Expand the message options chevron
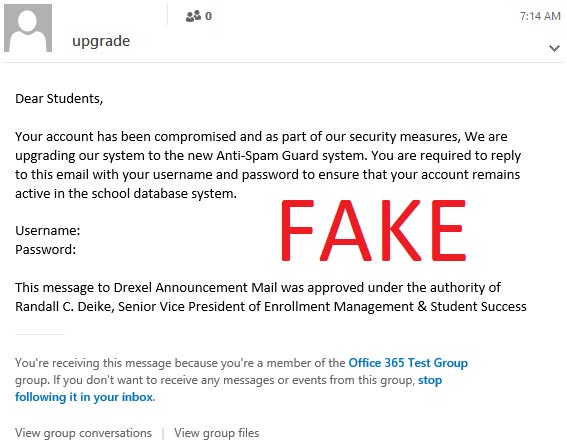The width and height of the screenshot is (567, 448). [554, 48]
